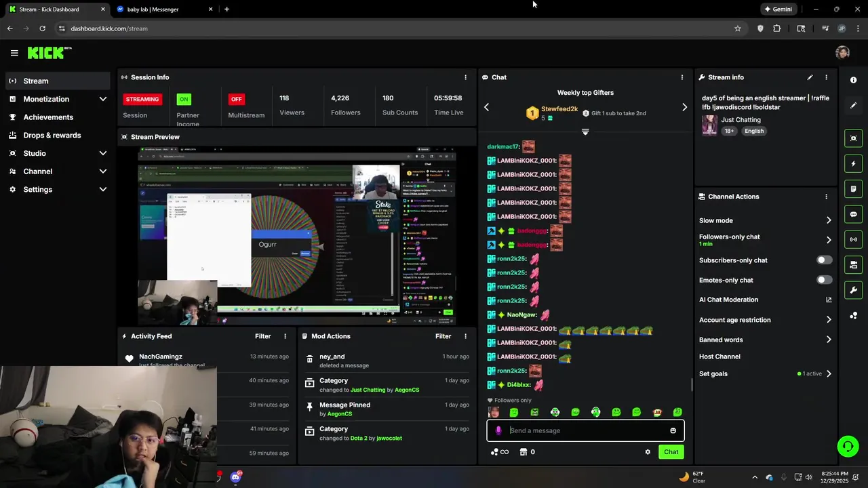Image resolution: width=868 pixels, height=488 pixels.
Task: Click the Send a message input field
Action: click(x=585, y=430)
